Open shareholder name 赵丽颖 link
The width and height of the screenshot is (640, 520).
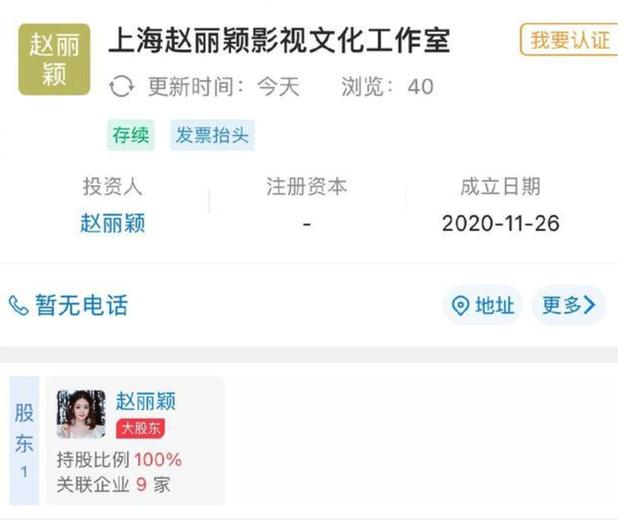(x=146, y=400)
